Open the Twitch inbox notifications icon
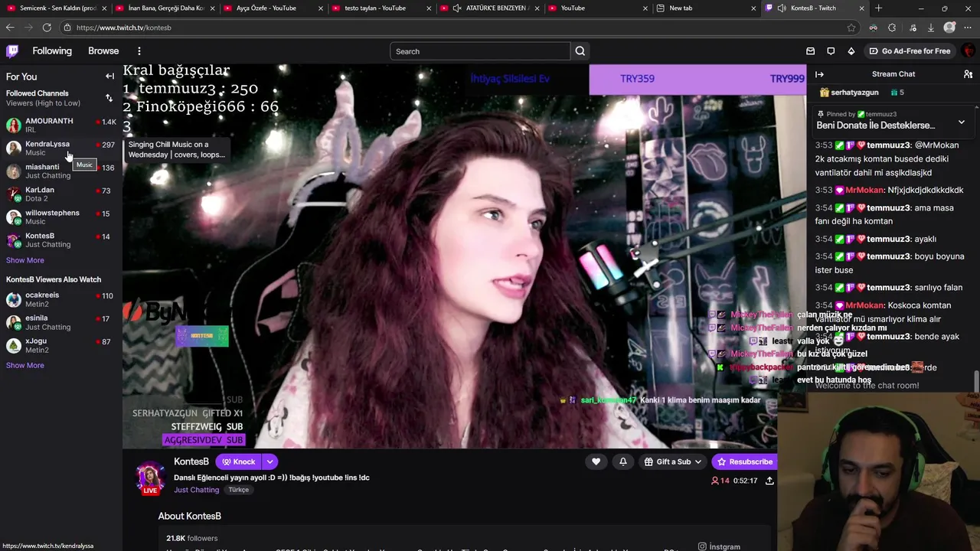This screenshot has height=551, width=980. (811, 51)
